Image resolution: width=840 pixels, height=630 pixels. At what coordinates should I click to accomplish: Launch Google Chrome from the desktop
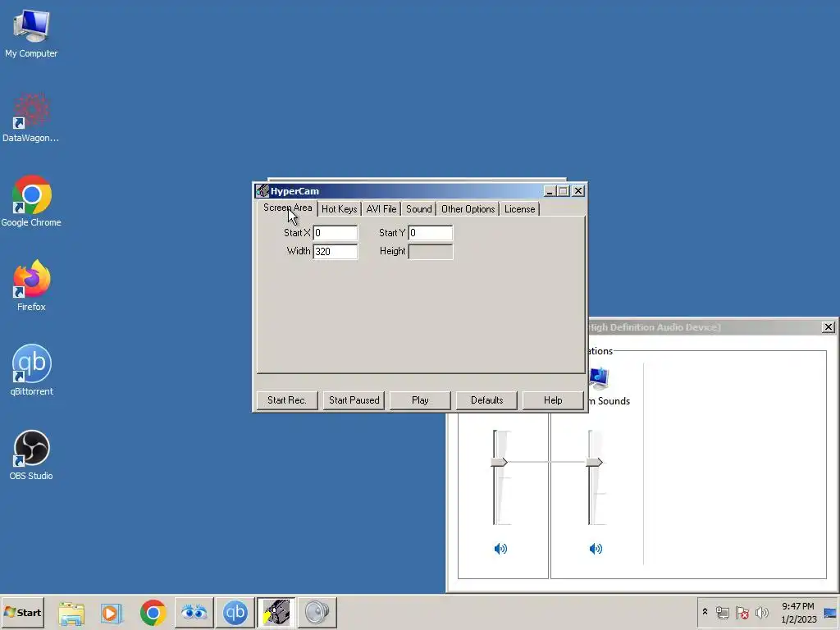pyautogui.click(x=31, y=202)
